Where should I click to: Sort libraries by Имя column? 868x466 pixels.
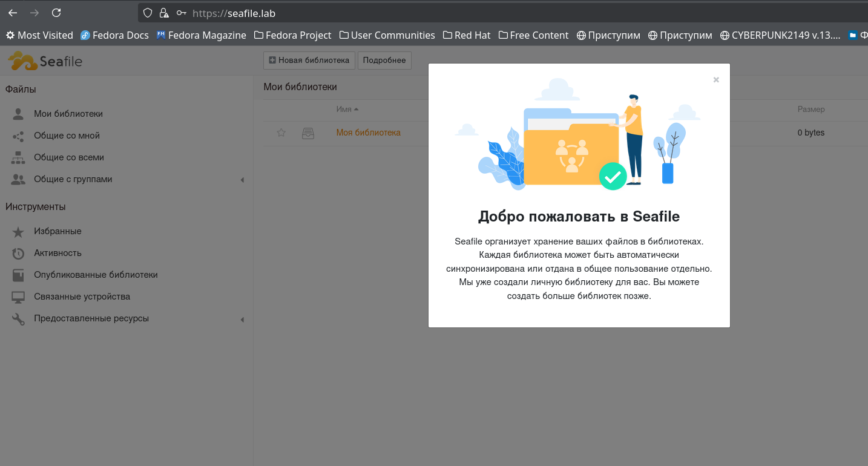coord(347,109)
